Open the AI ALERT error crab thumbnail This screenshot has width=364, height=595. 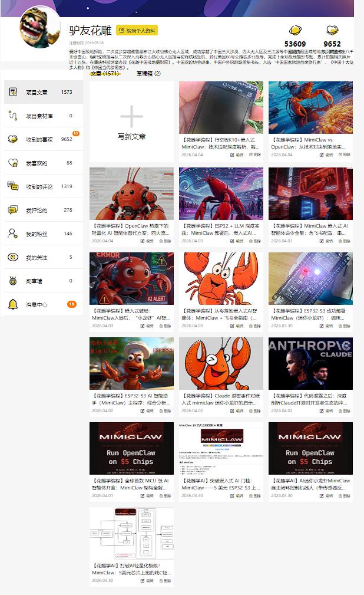131,278
